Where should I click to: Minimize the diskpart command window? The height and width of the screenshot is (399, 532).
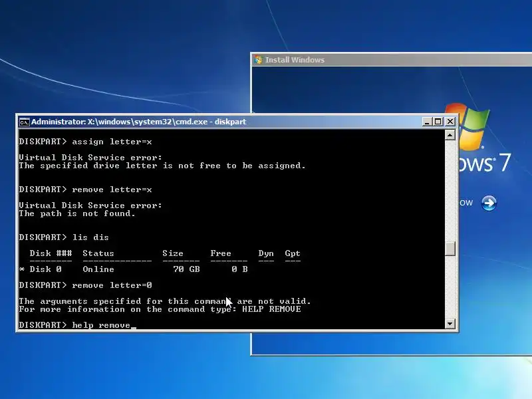(x=427, y=122)
